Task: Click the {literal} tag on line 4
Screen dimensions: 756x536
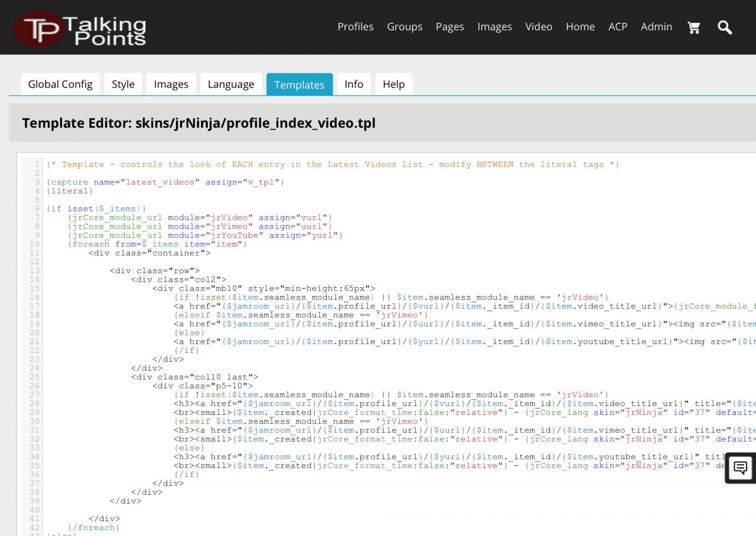Action: click(x=70, y=191)
